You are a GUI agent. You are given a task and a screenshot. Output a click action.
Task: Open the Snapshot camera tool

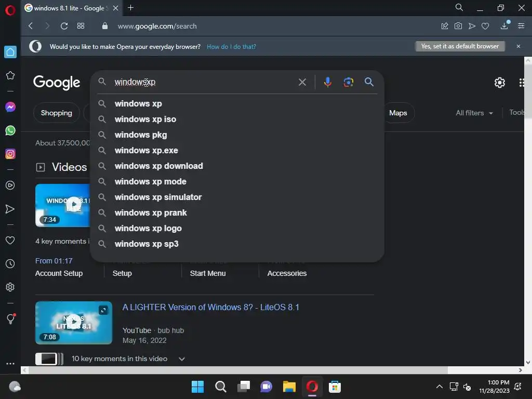(x=458, y=26)
